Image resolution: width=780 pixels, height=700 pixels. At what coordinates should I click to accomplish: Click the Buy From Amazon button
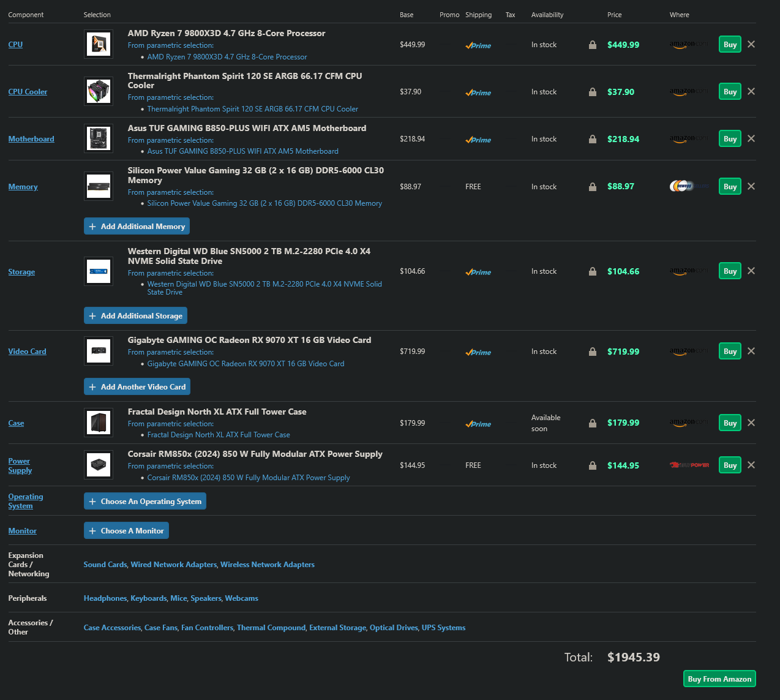719,679
